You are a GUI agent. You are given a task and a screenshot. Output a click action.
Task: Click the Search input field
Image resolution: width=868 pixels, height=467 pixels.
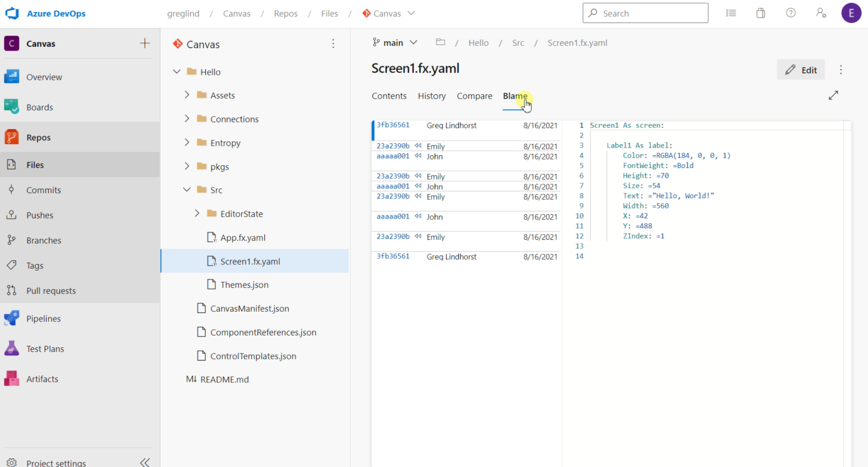click(645, 13)
